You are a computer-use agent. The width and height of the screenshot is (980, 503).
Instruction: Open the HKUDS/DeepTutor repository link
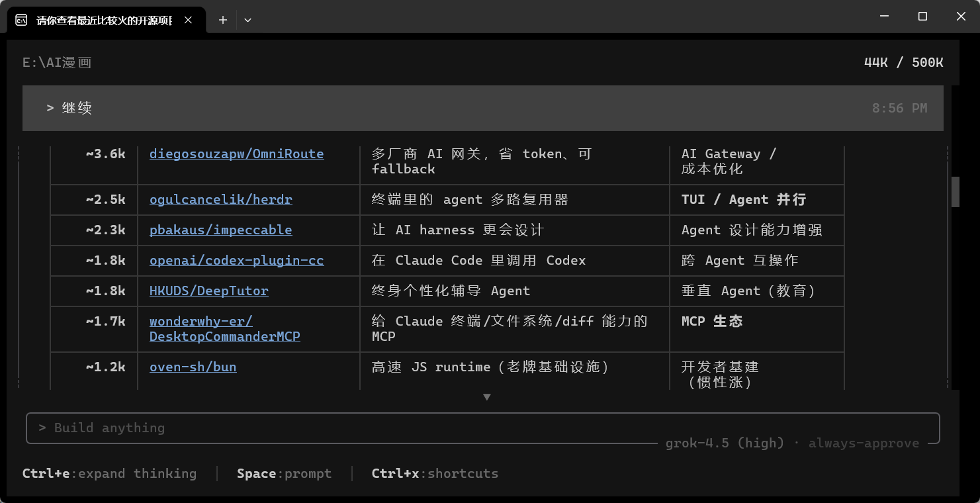[x=209, y=291]
